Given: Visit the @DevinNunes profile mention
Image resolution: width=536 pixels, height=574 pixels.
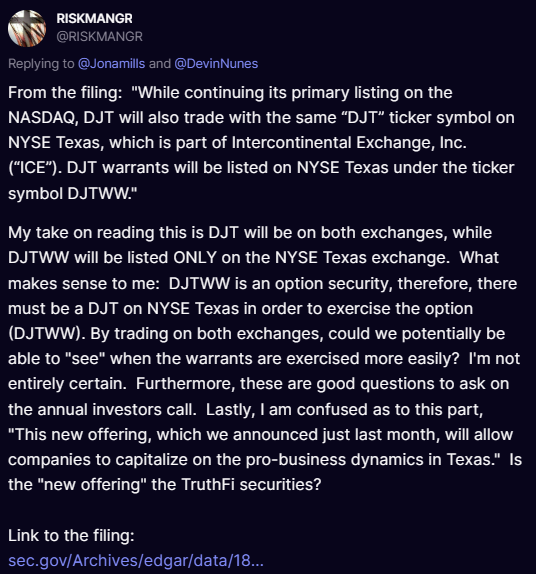Looking at the screenshot, I should tap(216, 64).
